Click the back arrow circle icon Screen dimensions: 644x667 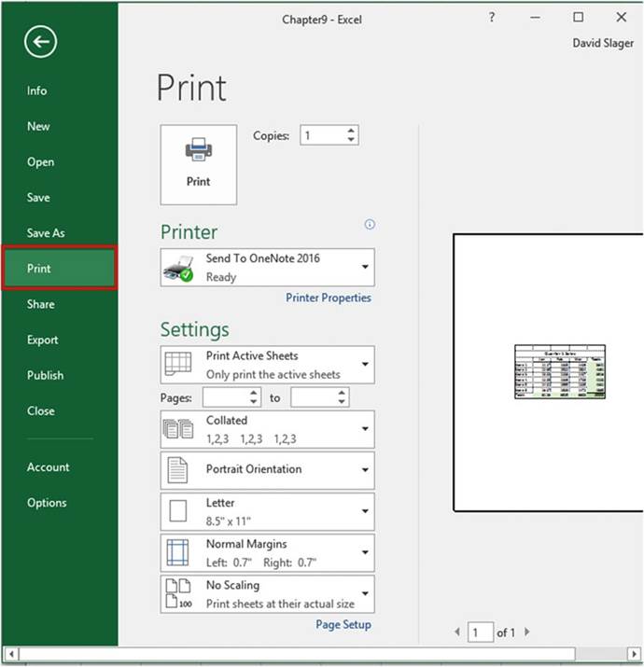41,41
